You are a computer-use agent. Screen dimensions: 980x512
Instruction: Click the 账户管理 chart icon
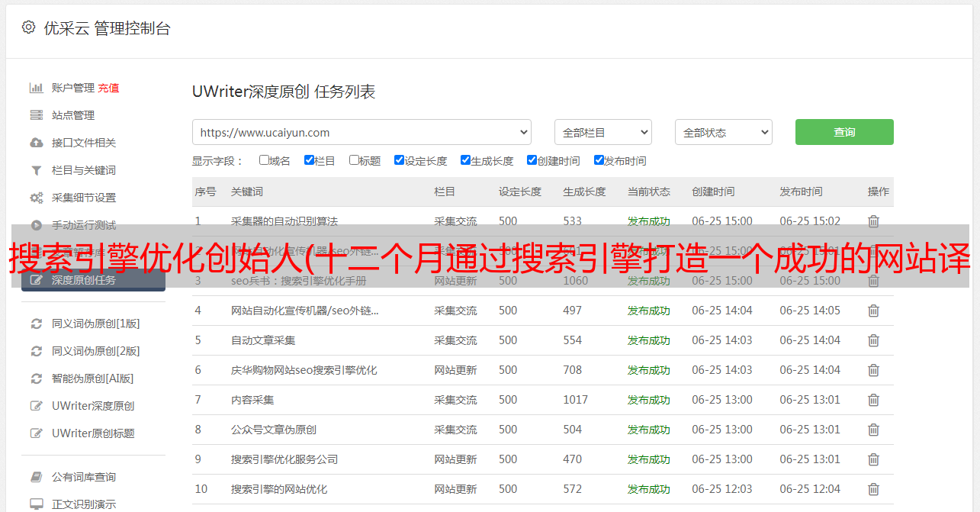[36, 88]
